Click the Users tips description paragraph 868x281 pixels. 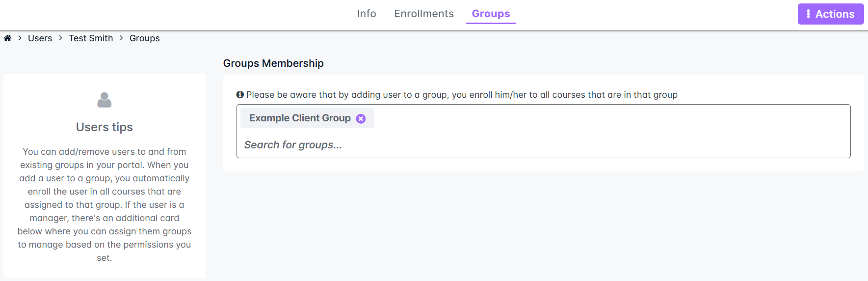point(105,204)
